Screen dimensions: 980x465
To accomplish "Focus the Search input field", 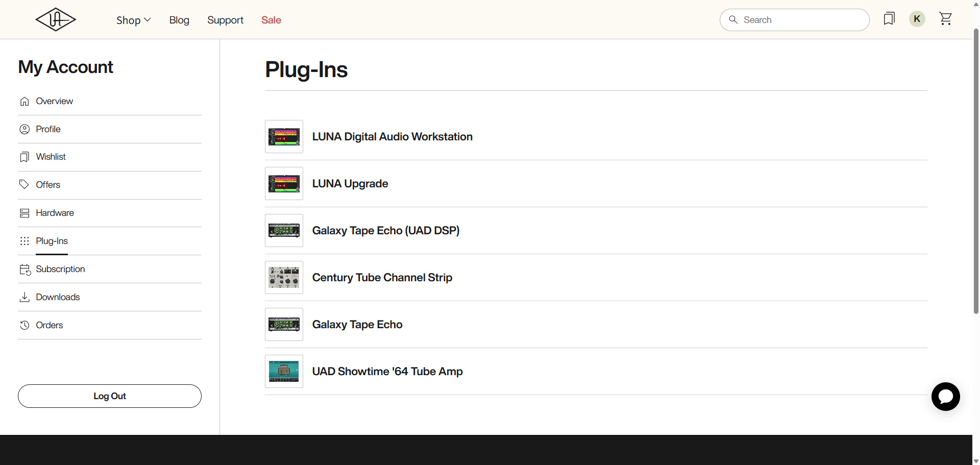I will (x=801, y=20).
